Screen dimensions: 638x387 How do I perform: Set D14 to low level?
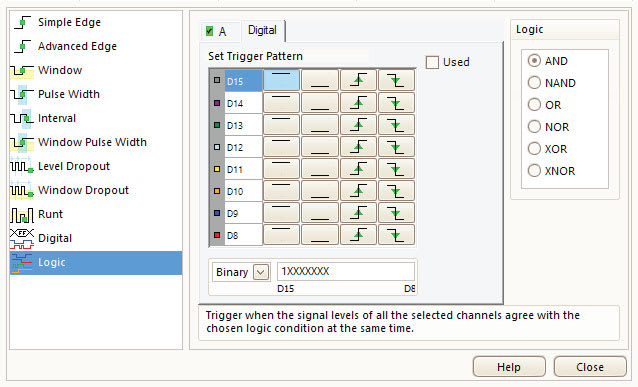[320, 103]
